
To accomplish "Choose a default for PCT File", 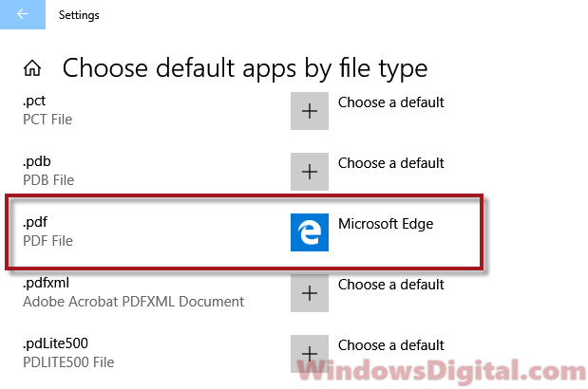I will tap(390, 102).
